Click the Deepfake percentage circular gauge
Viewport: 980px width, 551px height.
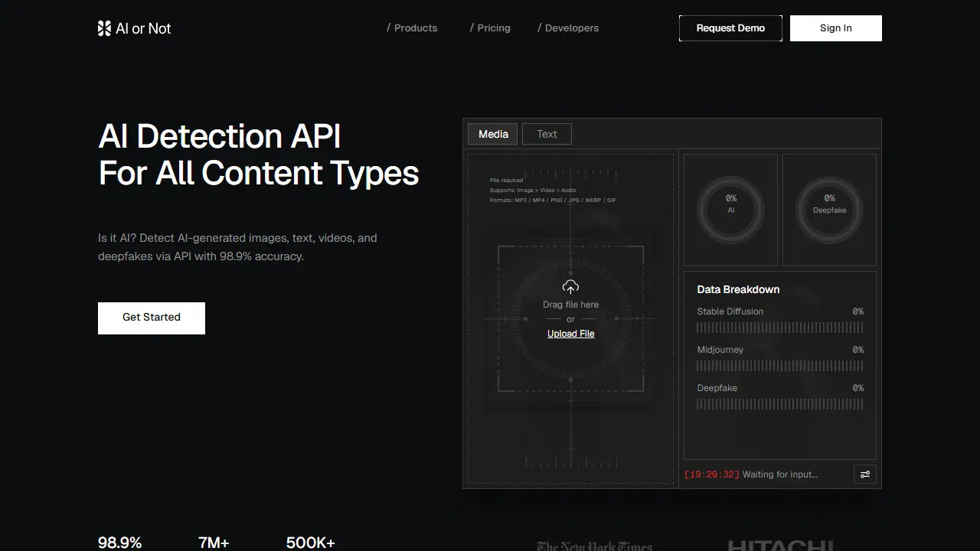[x=829, y=210]
